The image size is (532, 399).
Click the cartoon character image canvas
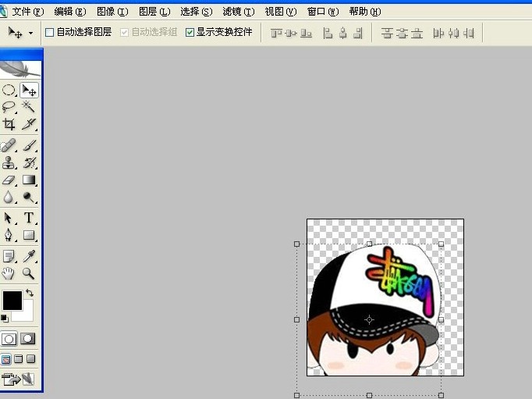pyautogui.click(x=385, y=297)
